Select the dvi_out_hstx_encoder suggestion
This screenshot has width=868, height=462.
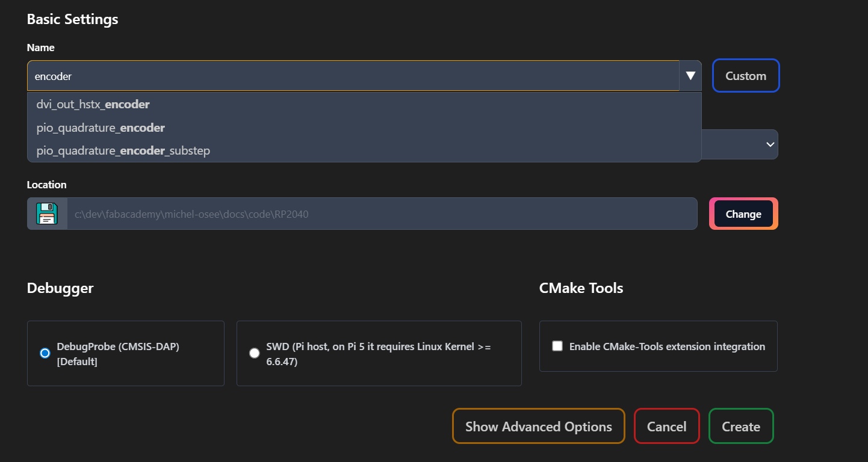93,105
